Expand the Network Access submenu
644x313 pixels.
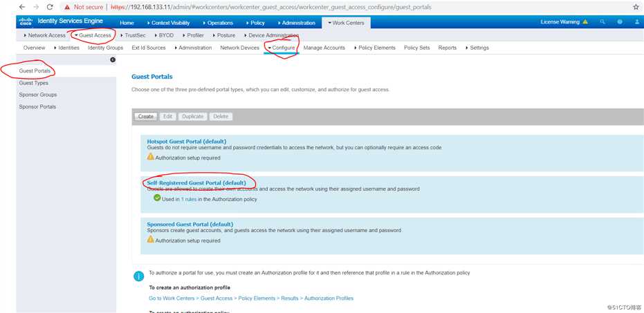[x=45, y=35]
